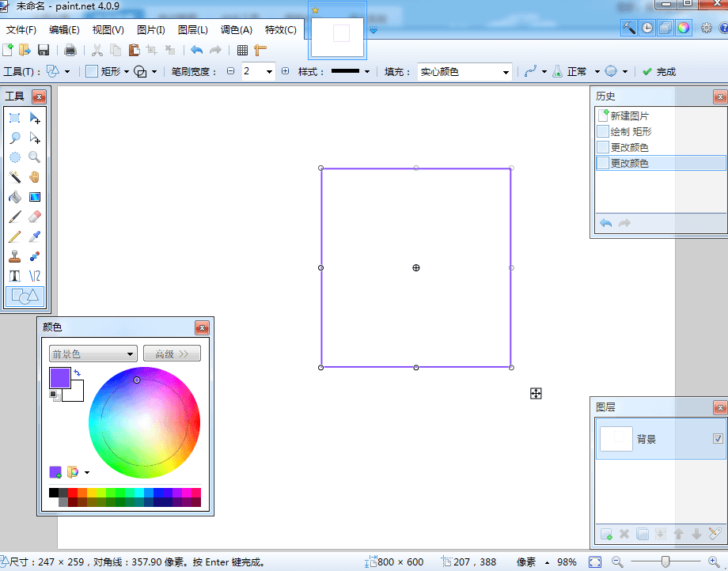Select the Shapes tool
Screen dimensions: 728x571
(x=25, y=297)
